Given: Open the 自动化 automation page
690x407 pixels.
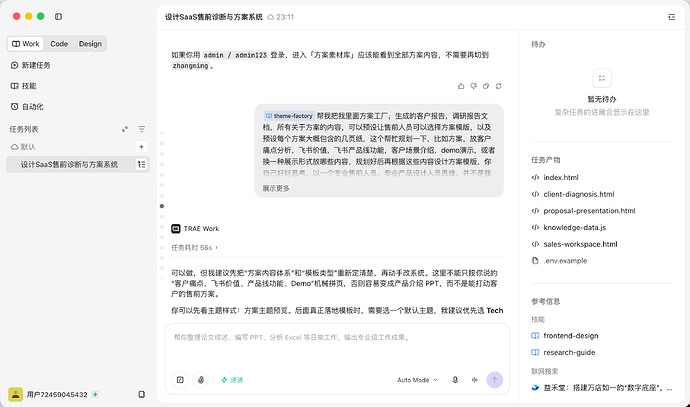Looking at the screenshot, I should coord(27,106).
